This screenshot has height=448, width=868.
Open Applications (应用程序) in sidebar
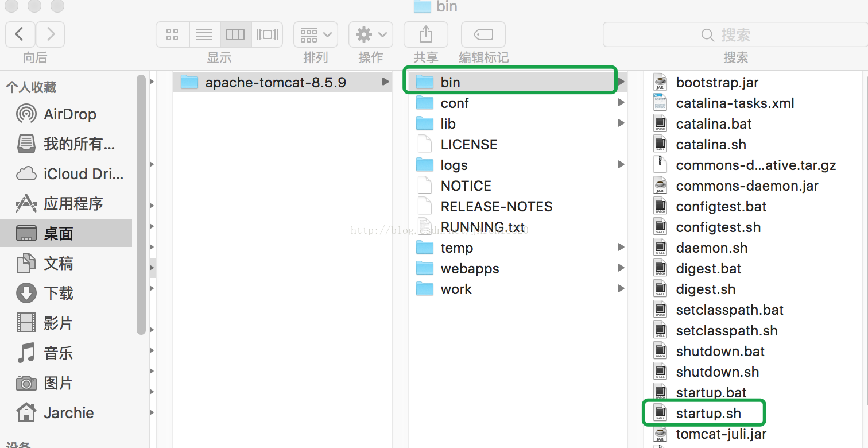(x=66, y=203)
